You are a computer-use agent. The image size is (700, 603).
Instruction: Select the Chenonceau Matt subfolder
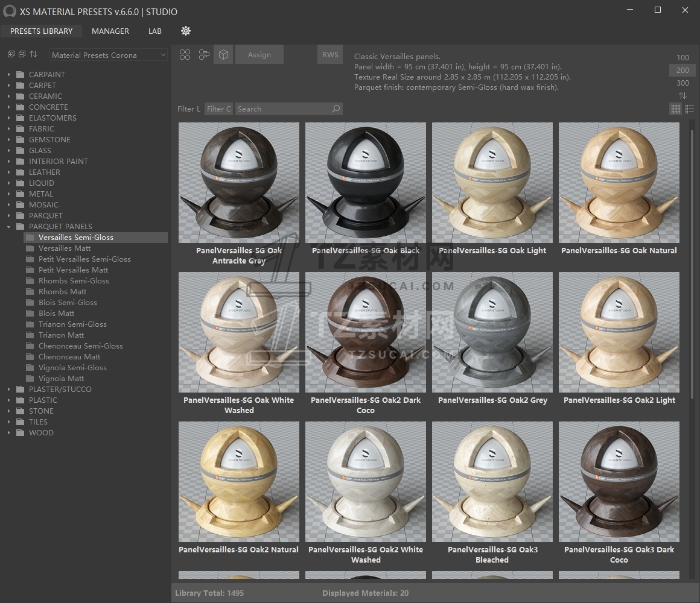point(69,357)
